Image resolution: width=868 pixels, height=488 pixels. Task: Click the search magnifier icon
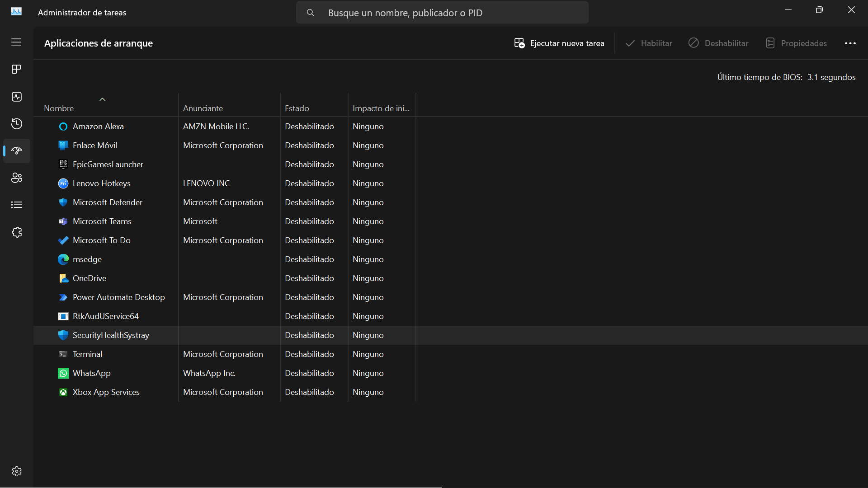click(x=310, y=13)
